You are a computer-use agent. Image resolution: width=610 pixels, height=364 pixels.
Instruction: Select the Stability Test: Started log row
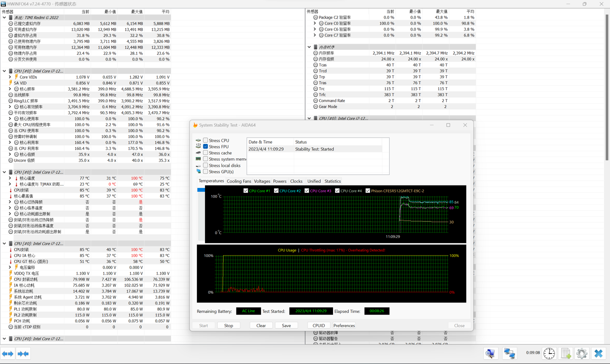click(x=314, y=149)
